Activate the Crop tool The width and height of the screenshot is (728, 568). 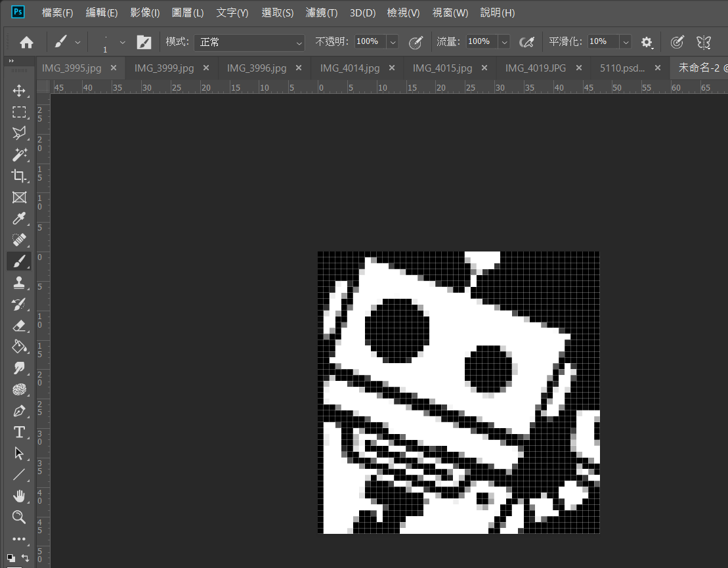click(x=19, y=176)
